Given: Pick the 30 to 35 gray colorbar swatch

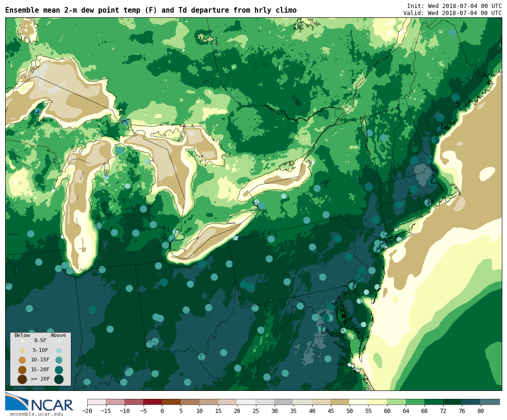Looking at the screenshot, I should point(284,402).
